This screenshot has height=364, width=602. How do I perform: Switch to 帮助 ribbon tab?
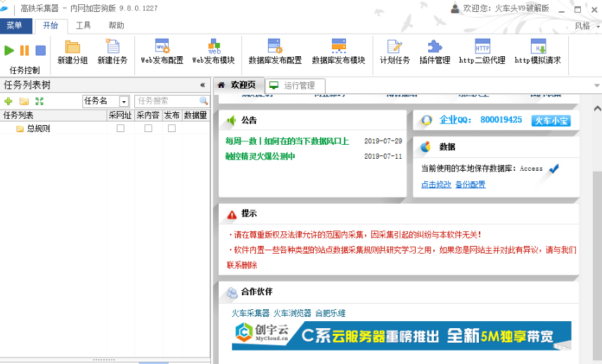(116, 25)
